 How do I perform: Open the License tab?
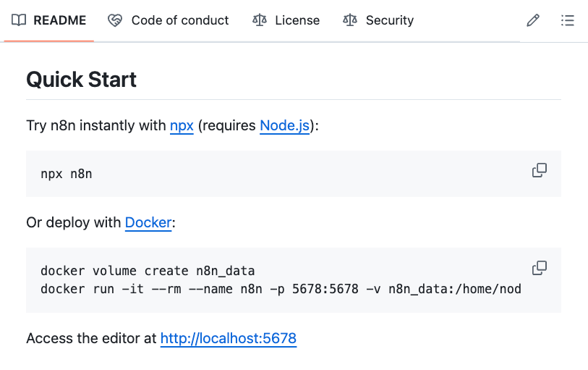pos(286,20)
